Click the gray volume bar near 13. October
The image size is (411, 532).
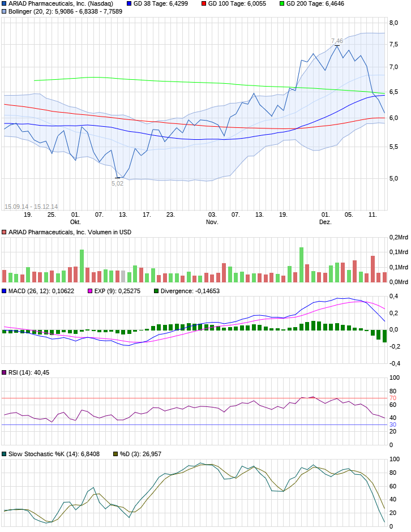coord(123,277)
